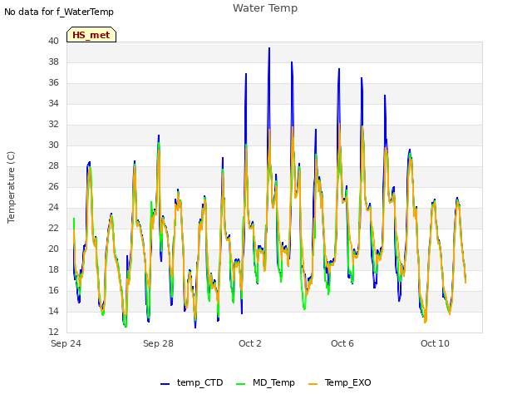This screenshot has width=532, height=399.
Task: Click the 12 y-axis tick label
Action: click(53, 332)
